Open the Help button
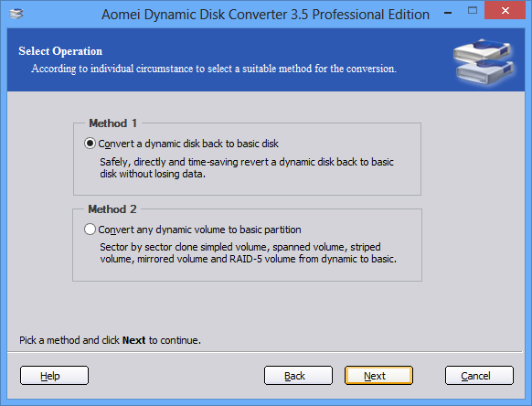 coord(54,376)
